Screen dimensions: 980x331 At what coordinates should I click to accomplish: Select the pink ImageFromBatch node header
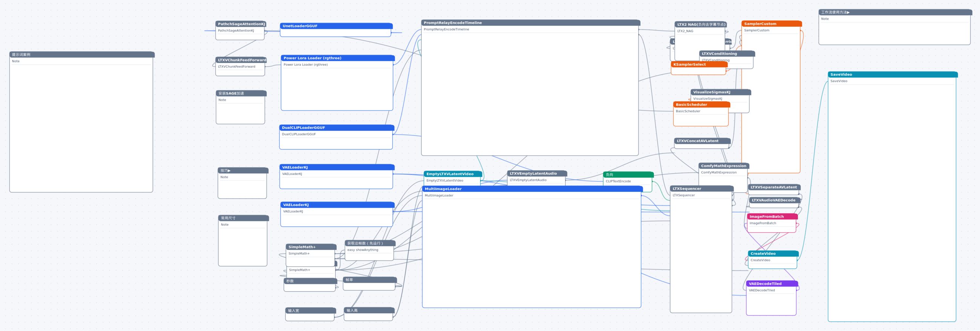pyautogui.click(x=772, y=216)
